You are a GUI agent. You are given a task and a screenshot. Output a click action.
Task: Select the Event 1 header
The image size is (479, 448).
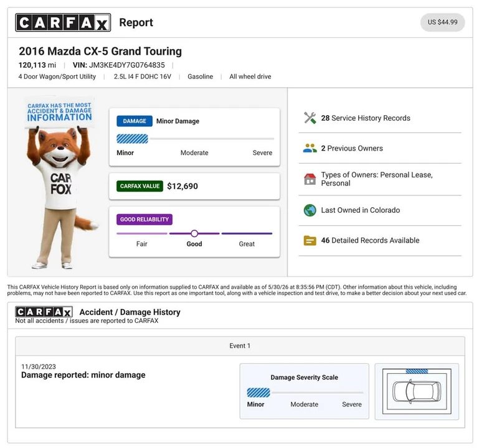[240, 346]
